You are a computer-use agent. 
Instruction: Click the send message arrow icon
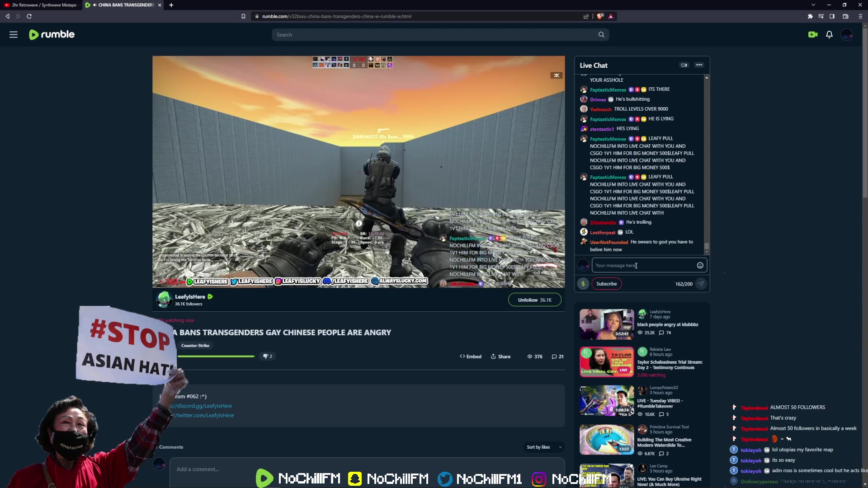[701, 284]
